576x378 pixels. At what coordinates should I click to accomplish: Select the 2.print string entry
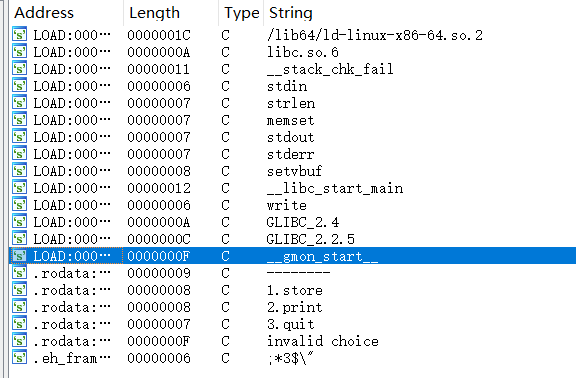[293, 307]
